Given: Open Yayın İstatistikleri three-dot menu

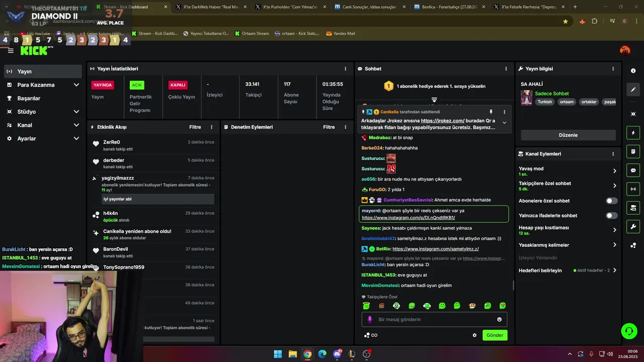Looking at the screenshot, I should click(345, 69).
